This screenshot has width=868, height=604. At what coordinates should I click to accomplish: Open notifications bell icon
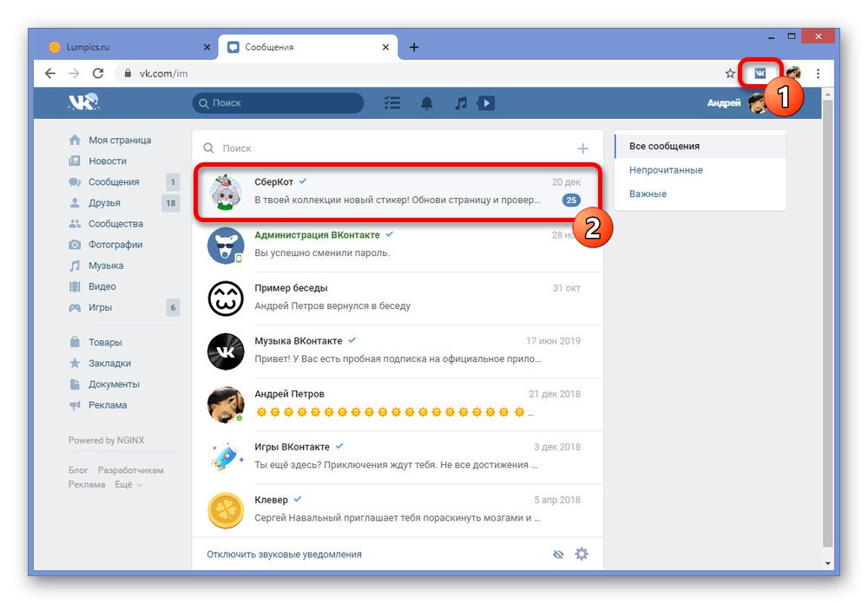(x=427, y=103)
